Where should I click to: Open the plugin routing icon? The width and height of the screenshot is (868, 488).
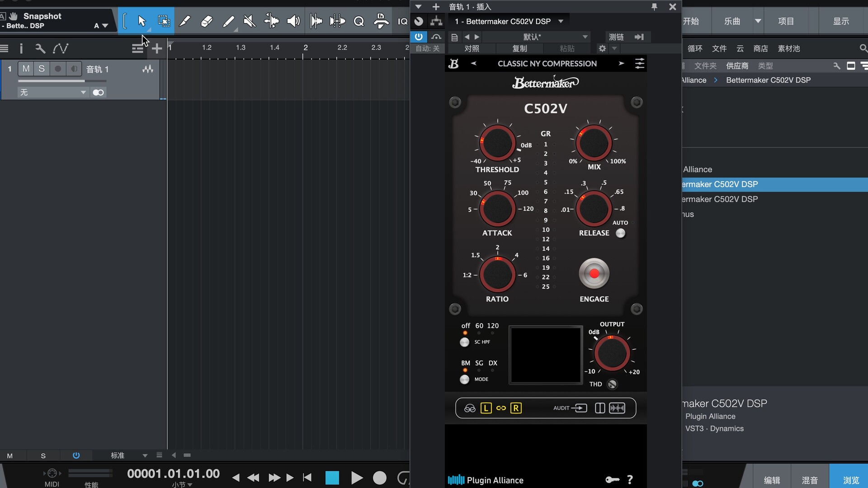coord(436,21)
